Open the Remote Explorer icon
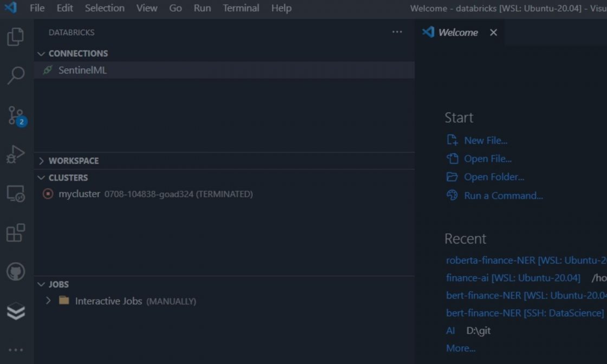The height and width of the screenshot is (364, 607). (16, 193)
